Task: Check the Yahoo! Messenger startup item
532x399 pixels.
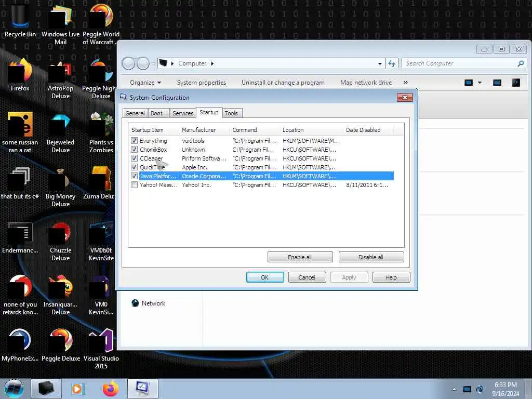Action: [x=135, y=184]
